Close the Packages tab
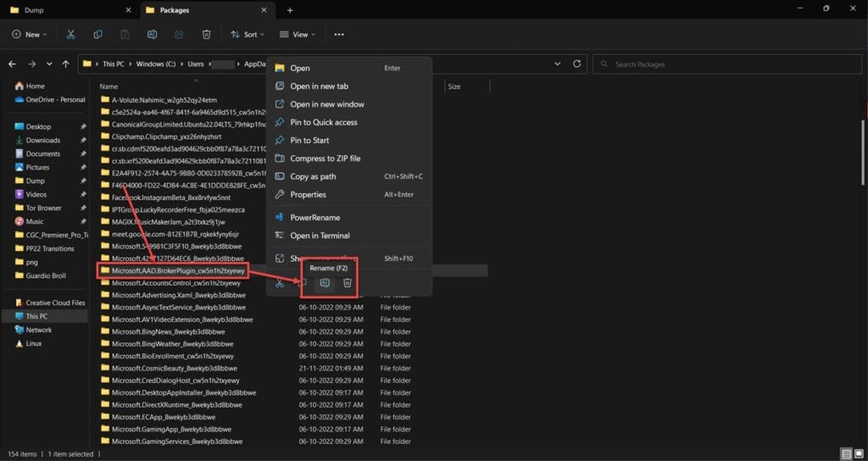The width and height of the screenshot is (868, 461). click(264, 10)
